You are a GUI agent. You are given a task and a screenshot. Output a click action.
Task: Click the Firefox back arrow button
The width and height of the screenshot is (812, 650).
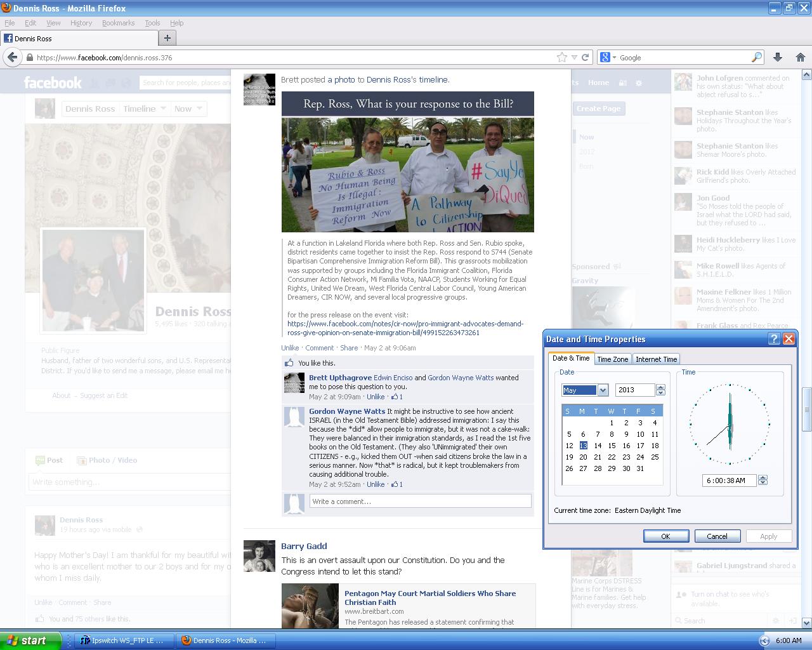(x=12, y=57)
